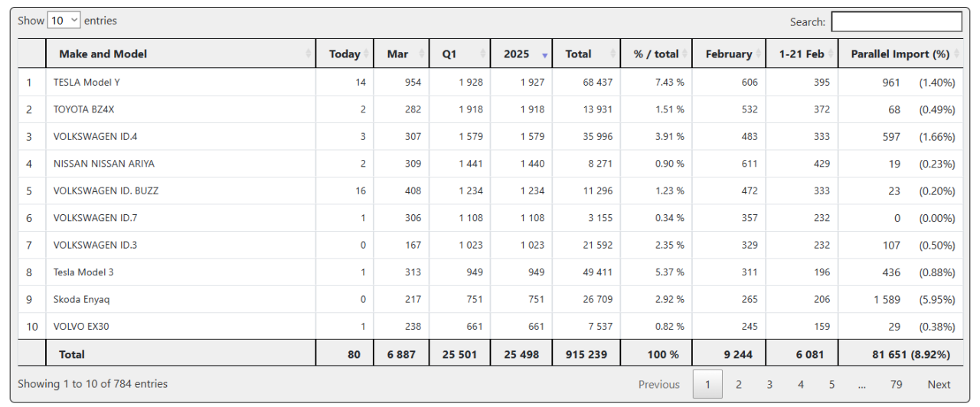Screen dimensions: 980x407
Task: Select the Skoda Enyaq row
Action: coord(77,300)
